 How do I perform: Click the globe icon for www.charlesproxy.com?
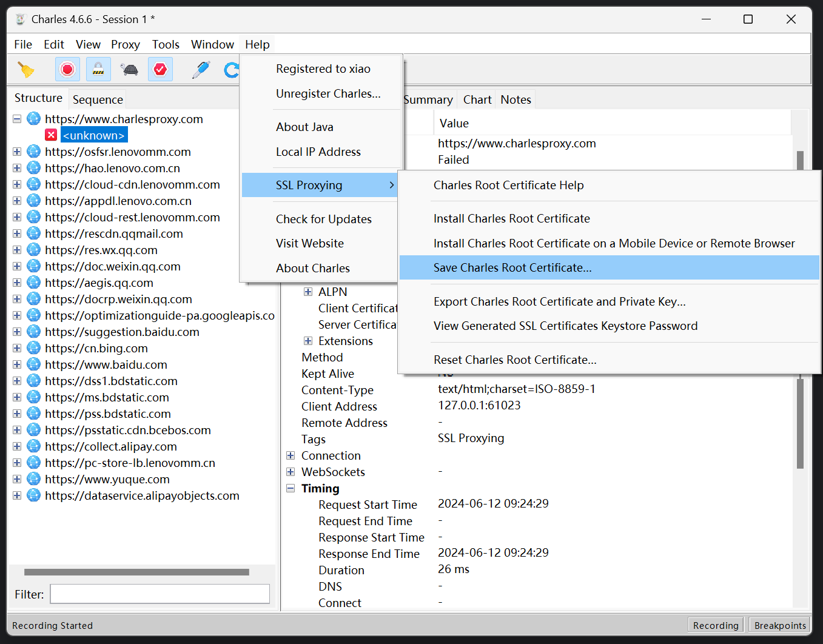(34, 119)
